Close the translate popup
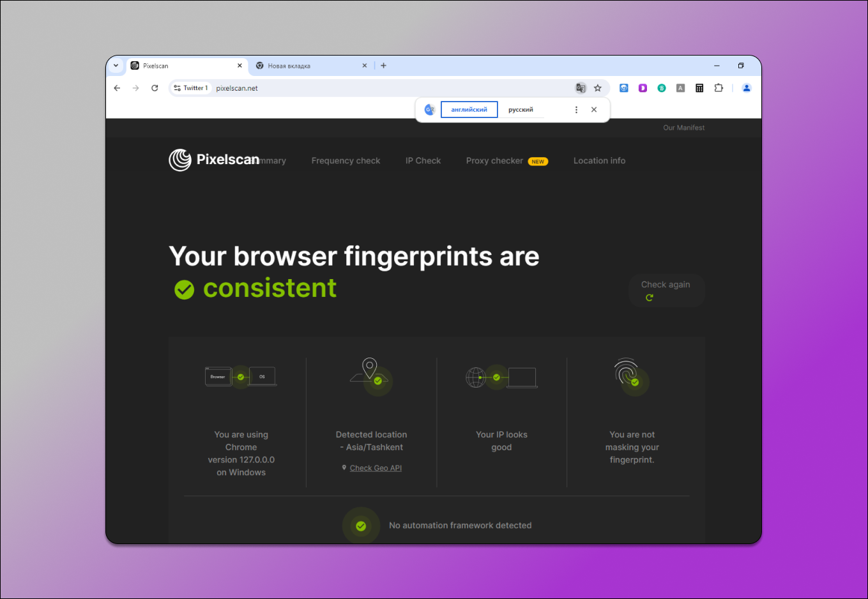The height and width of the screenshot is (599, 868). (594, 110)
